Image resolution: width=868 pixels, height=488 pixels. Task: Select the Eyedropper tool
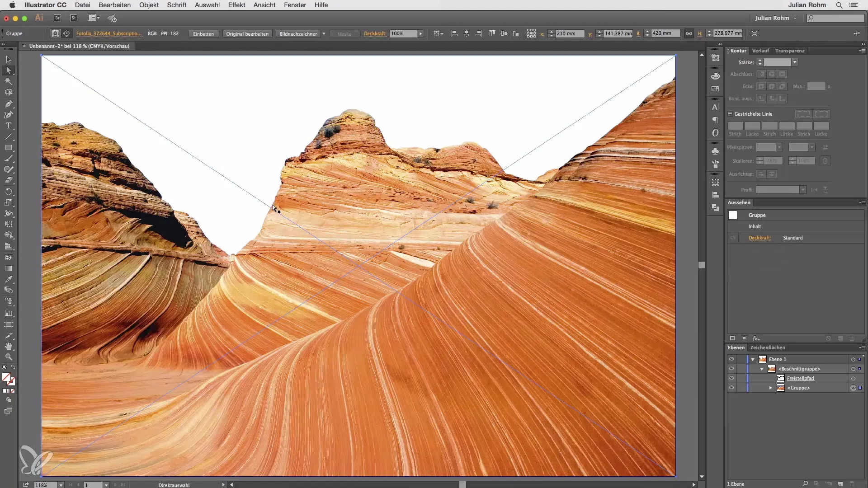(8, 279)
